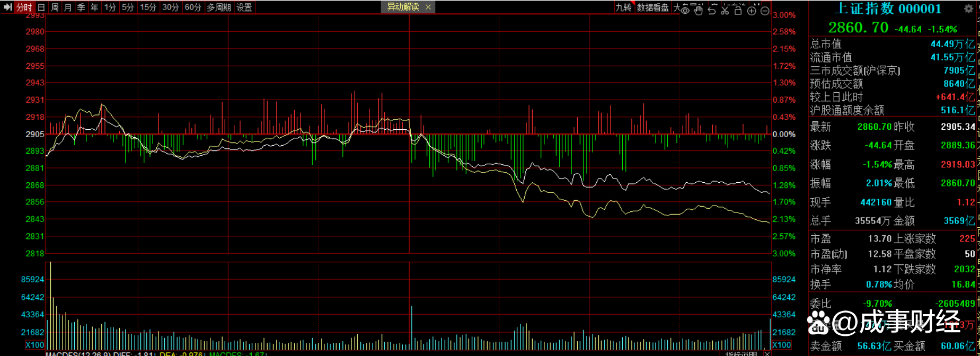Click the 较上日此时 +641.4亿 row

pyautogui.click(x=892, y=97)
